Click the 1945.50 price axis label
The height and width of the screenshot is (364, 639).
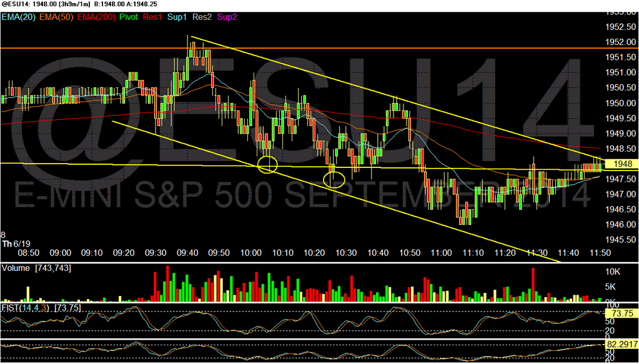tap(621, 239)
